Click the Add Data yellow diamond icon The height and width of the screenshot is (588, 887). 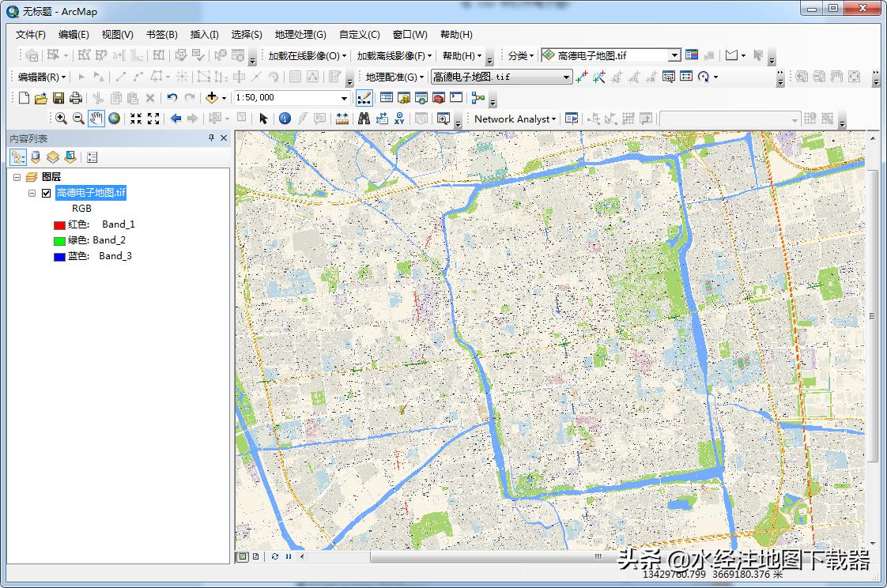(212, 98)
